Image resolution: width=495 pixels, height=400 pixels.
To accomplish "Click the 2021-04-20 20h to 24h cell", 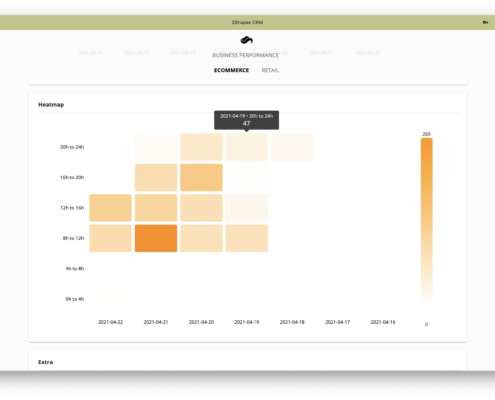I will 201,147.
